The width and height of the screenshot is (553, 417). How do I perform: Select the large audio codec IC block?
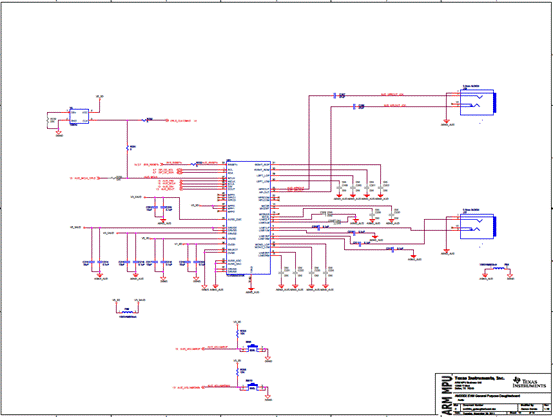coord(248,218)
